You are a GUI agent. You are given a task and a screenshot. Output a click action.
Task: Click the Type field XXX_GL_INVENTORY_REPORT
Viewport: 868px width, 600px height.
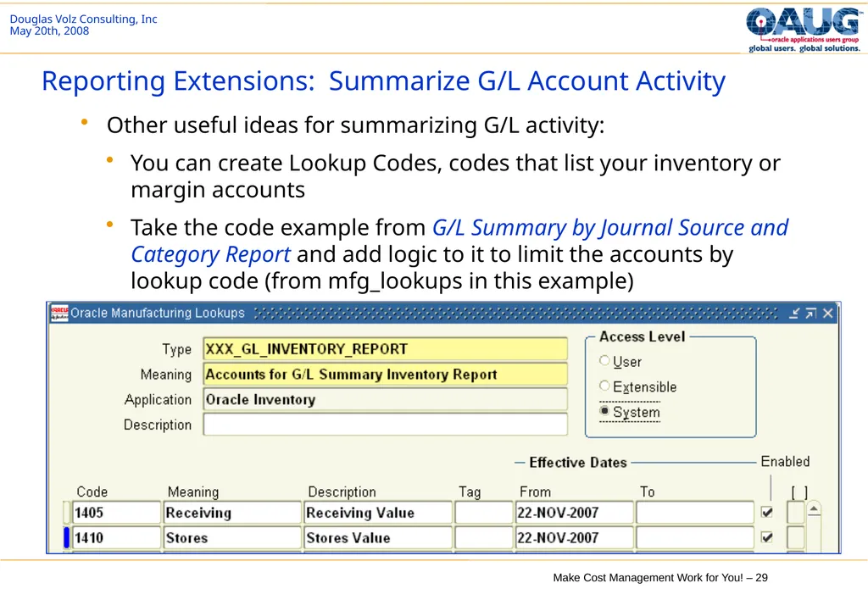pyautogui.click(x=386, y=349)
